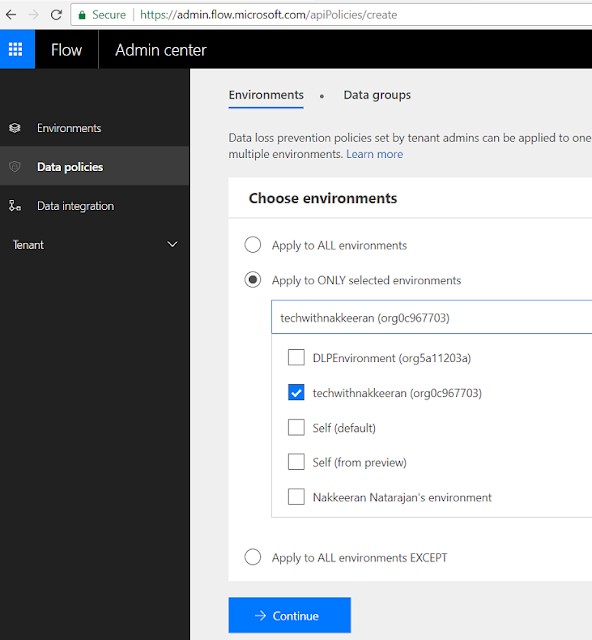Open the Learn more link
The width and height of the screenshot is (592, 640).
tap(374, 154)
